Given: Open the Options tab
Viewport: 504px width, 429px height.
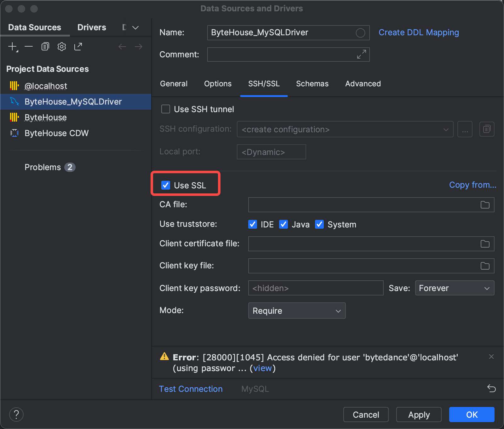Looking at the screenshot, I should (218, 83).
